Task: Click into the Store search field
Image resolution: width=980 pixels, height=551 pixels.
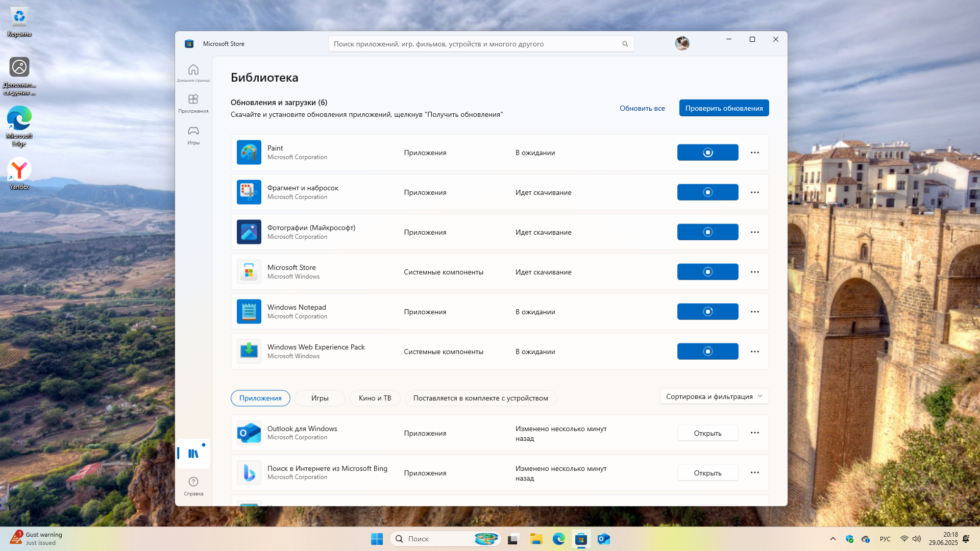Action: (475, 44)
